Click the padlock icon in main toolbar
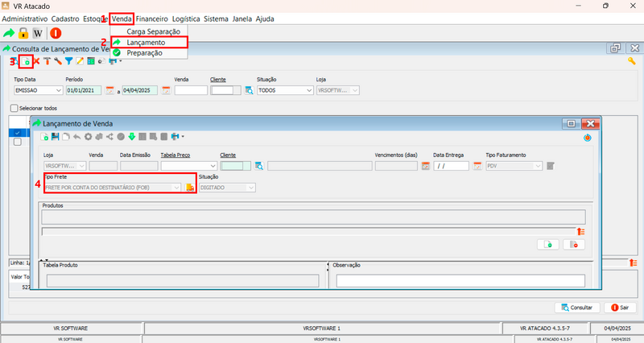644x343 pixels. point(23,33)
